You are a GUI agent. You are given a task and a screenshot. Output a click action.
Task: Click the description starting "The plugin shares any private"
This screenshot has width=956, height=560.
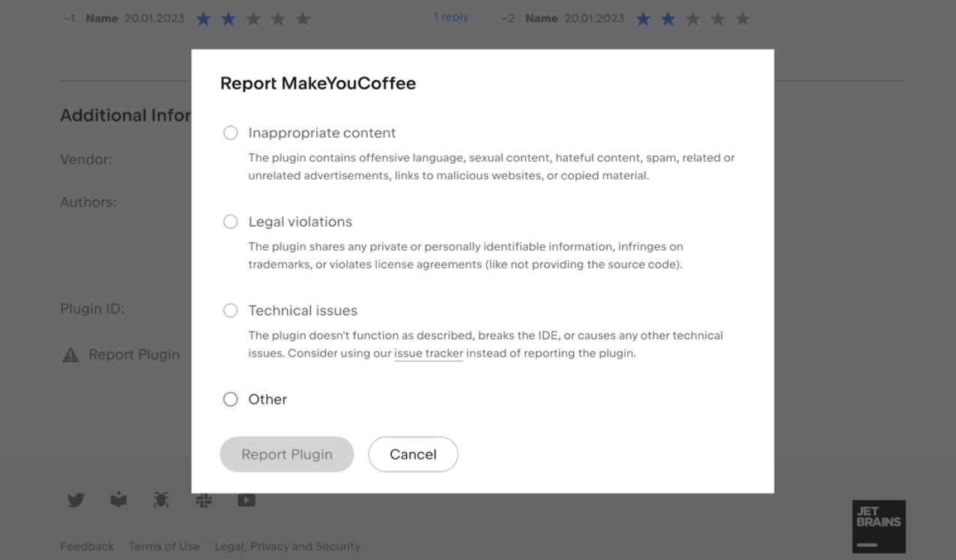[466, 255]
